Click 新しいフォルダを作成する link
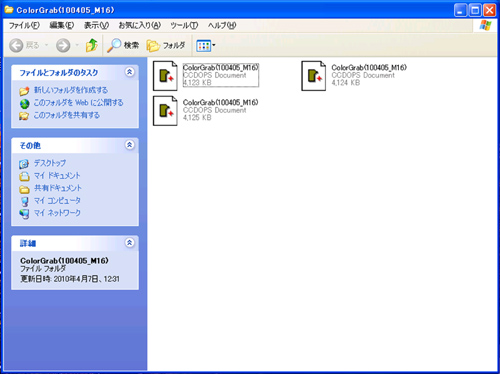Screen dimensions: 500x374 pyautogui.click(x=71, y=90)
